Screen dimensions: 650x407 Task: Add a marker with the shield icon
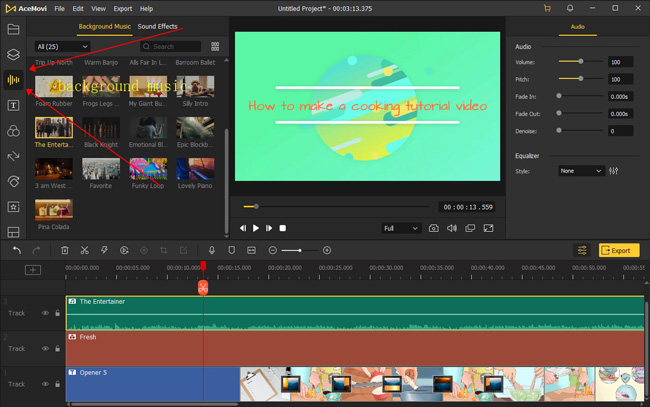pyautogui.click(x=232, y=250)
